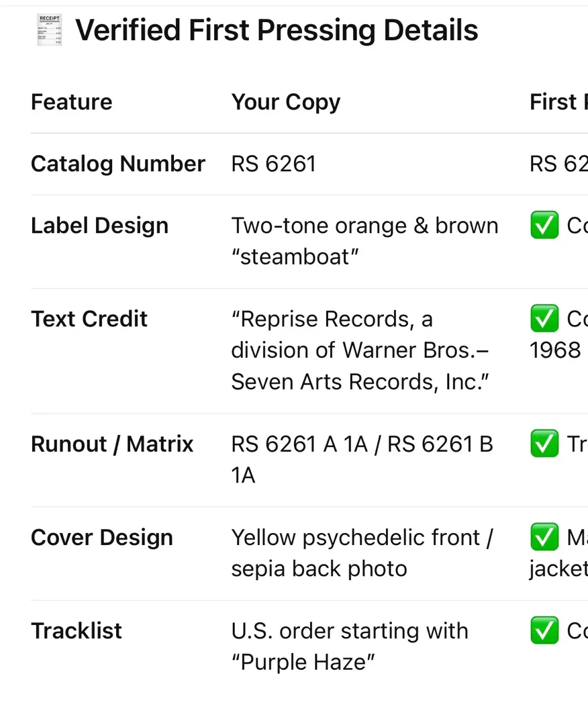The height and width of the screenshot is (725, 588).
Task: Select the Verified First Pressing Details heading
Action: pos(276,30)
